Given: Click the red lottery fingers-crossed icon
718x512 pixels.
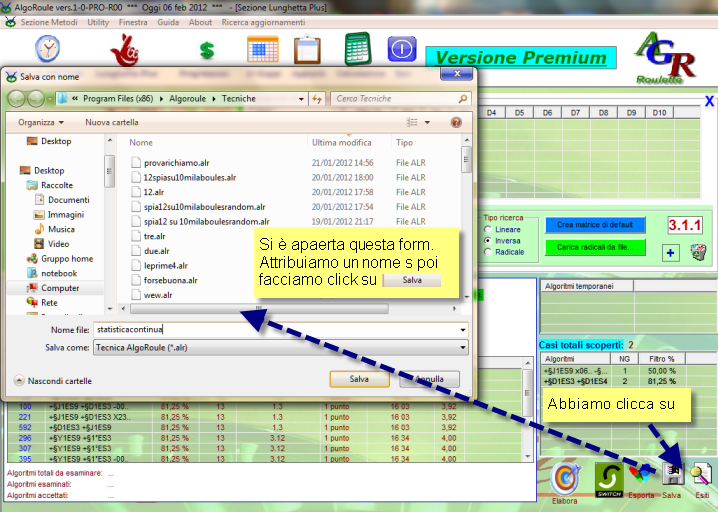Looking at the screenshot, I should click(125, 50).
